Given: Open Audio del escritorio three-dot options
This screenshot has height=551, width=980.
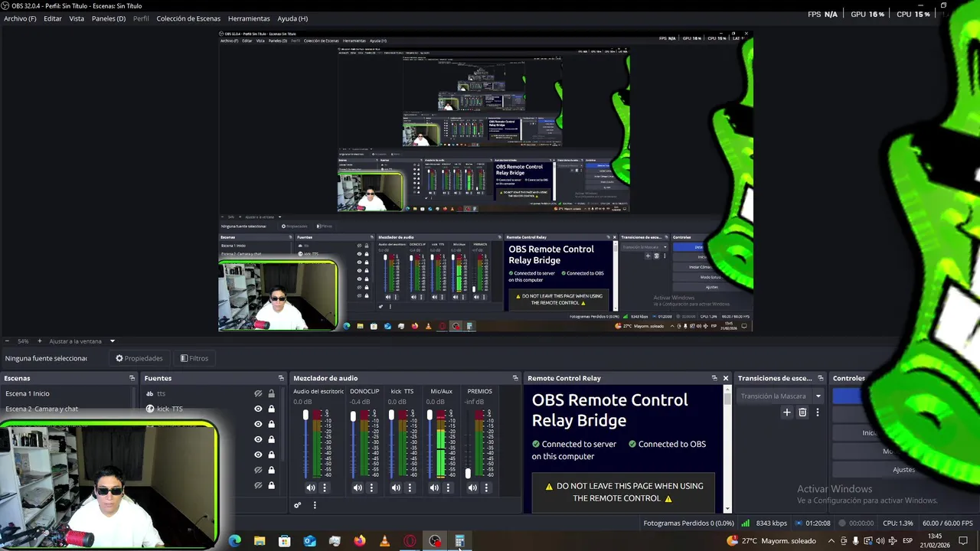Looking at the screenshot, I should [x=325, y=487].
